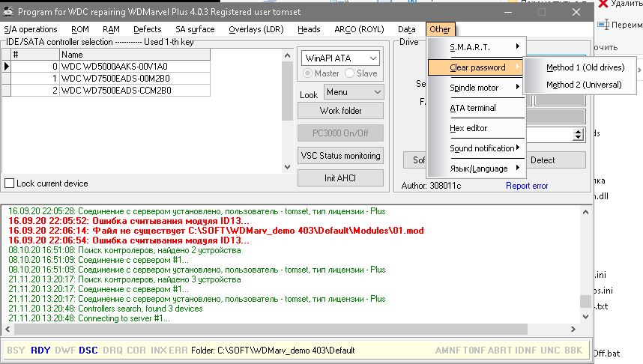Choose Method 2 (Universal)

point(580,85)
